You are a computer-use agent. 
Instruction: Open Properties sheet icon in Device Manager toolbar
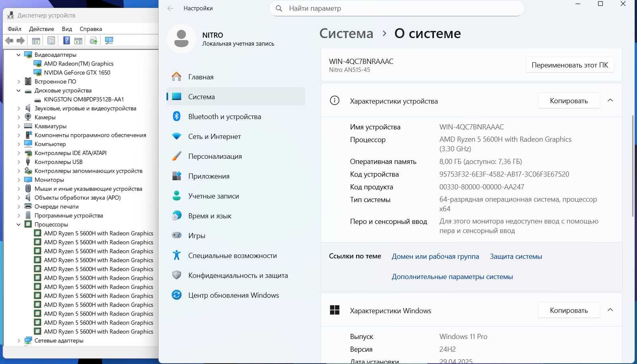tap(51, 40)
